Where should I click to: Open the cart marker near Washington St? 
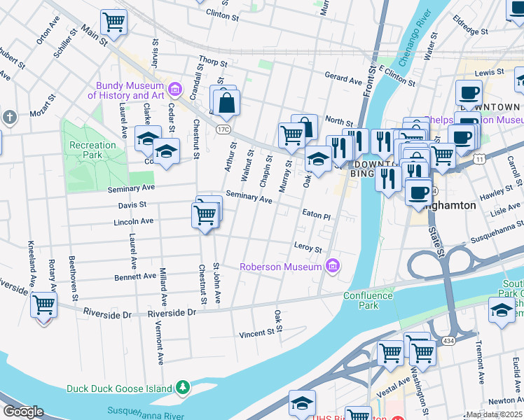point(422,353)
